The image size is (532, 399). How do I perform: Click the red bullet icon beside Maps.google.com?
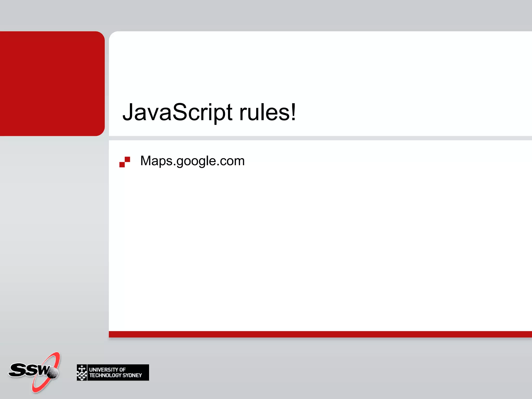125,162
